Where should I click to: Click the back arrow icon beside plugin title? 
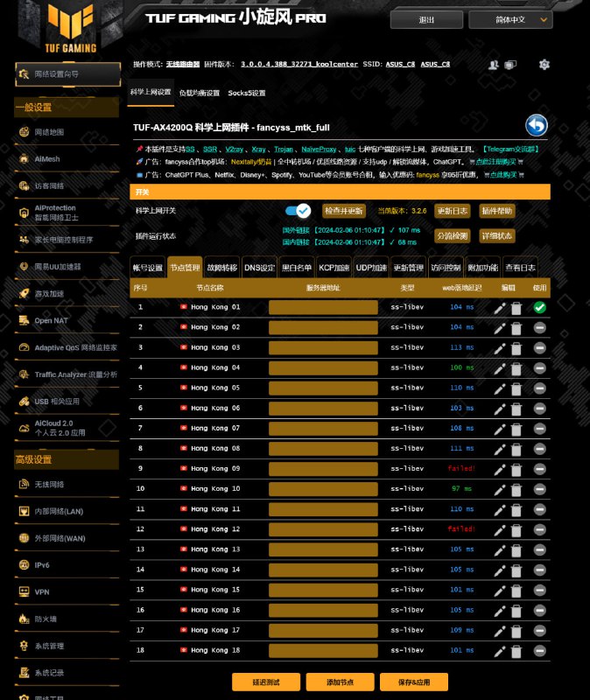click(x=537, y=125)
